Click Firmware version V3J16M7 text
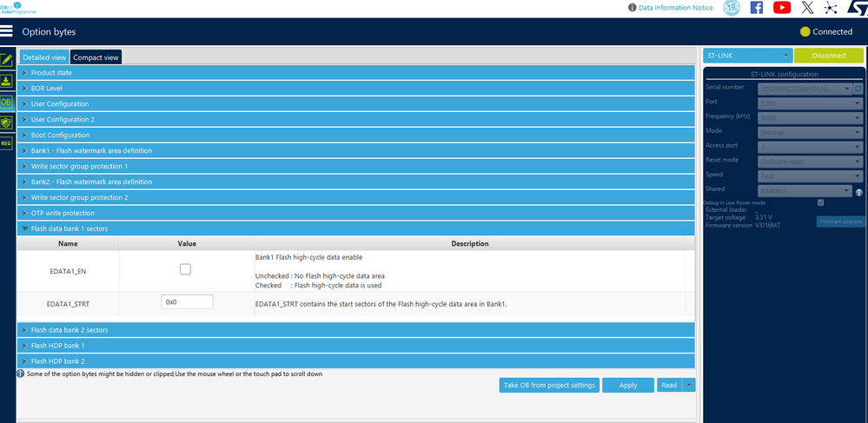This screenshot has height=423, width=868. click(x=743, y=225)
